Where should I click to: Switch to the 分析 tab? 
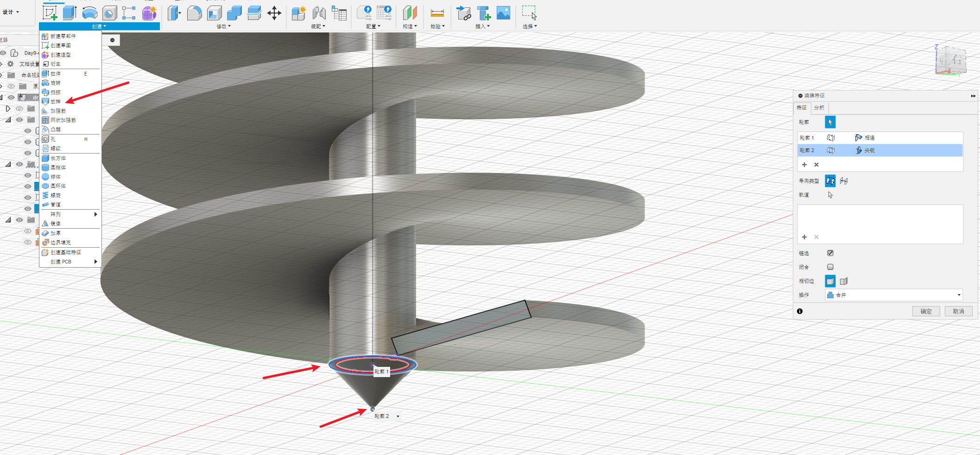tap(819, 108)
